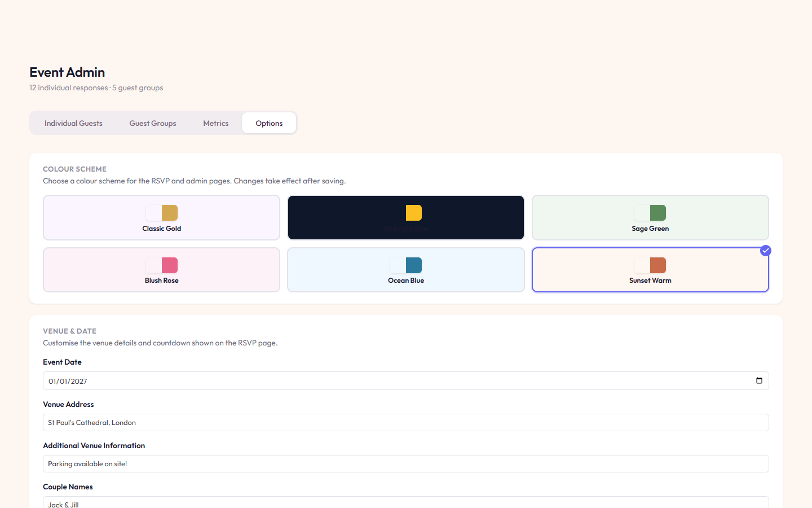Screen dimensions: 812x508
Task: Click the 'Venue Address' label
Action: pos(68,404)
